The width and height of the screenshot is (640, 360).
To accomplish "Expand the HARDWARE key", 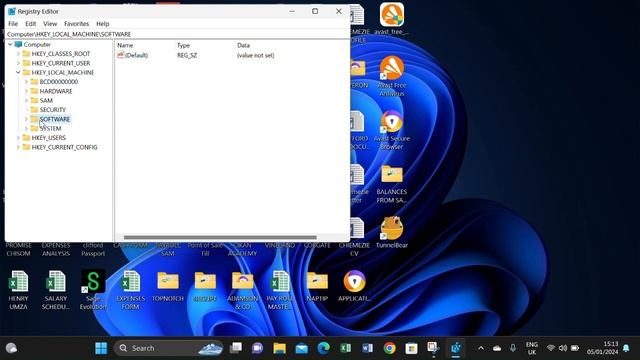I will [x=26, y=91].
